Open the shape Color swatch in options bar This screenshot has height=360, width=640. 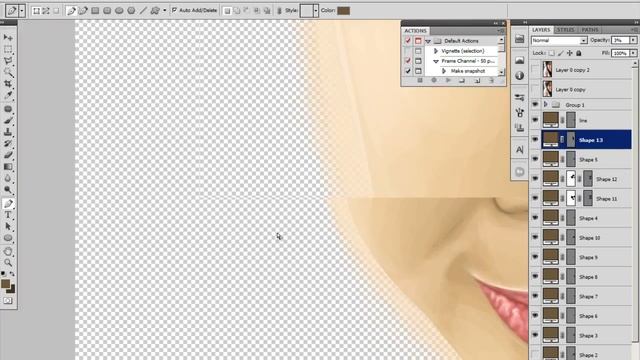click(343, 11)
